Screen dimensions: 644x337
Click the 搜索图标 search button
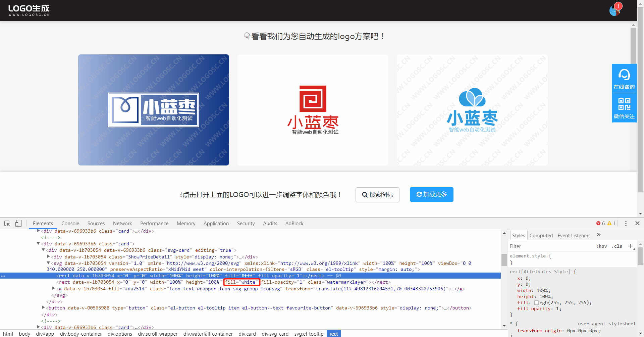(377, 194)
